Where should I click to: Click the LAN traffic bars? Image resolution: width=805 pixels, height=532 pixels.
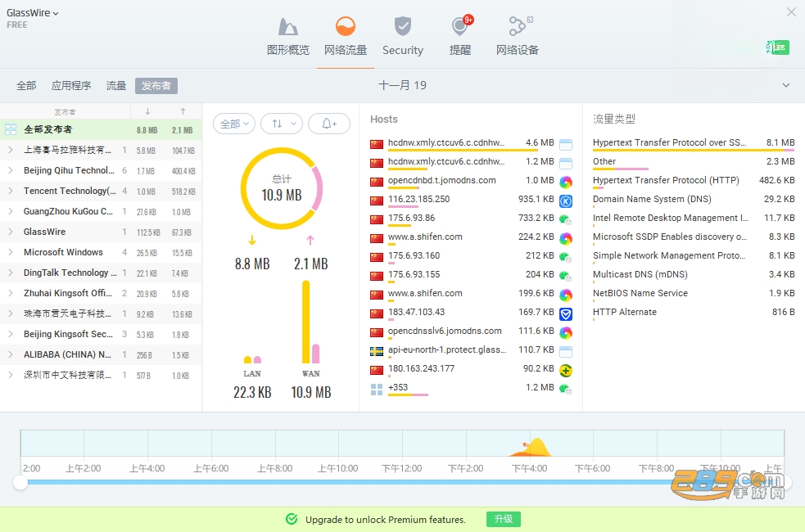pyautogui.click(x=252, y=359)
